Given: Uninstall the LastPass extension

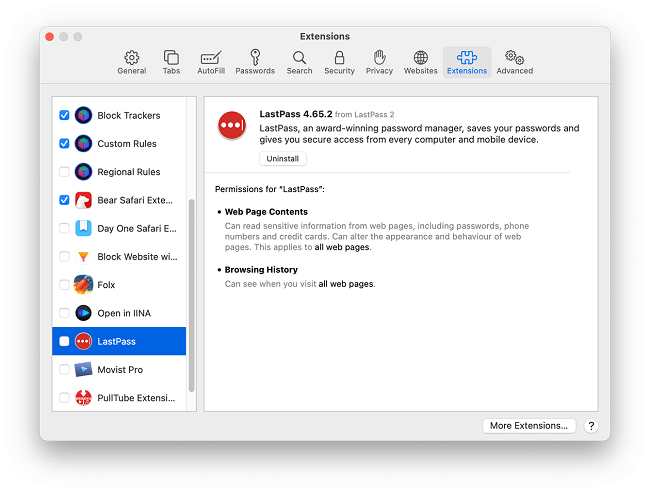Looking at the screenshot, I should point(283,158).
